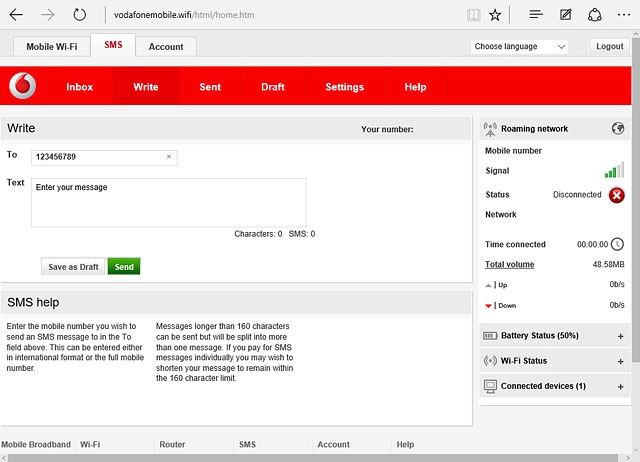Screen dimensions: 640x462
Task: Open the Inbox menu item
Action: [x=80, y=87]
